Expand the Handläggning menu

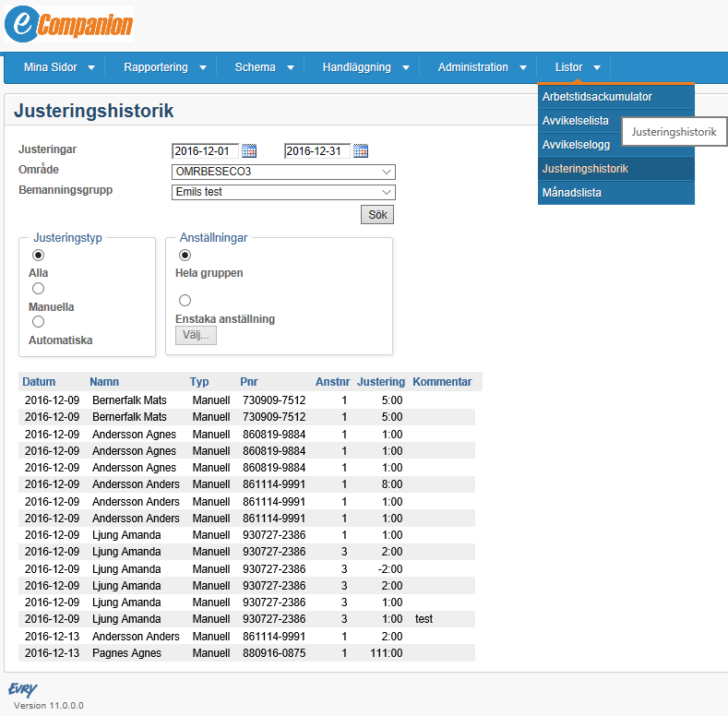click(366, 67)
